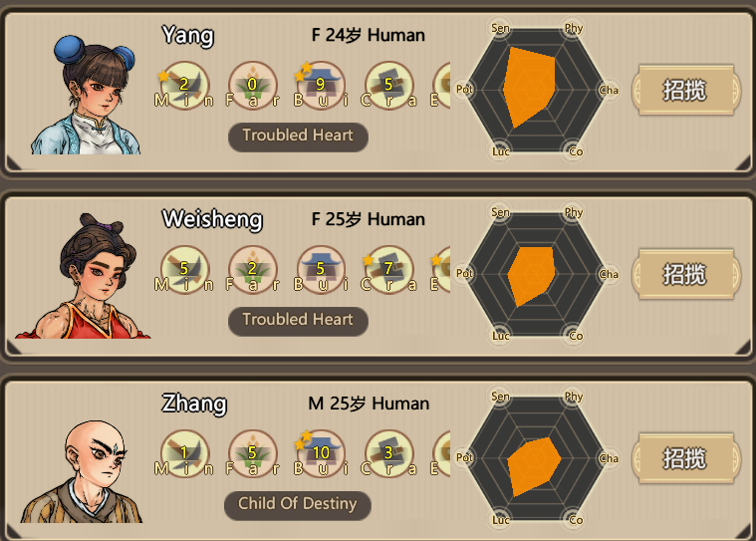The width and height of the screenshot is (756, 541).
Task: Click Zhang's Child Of Destiny trait tag
Action: pos(298,505)
